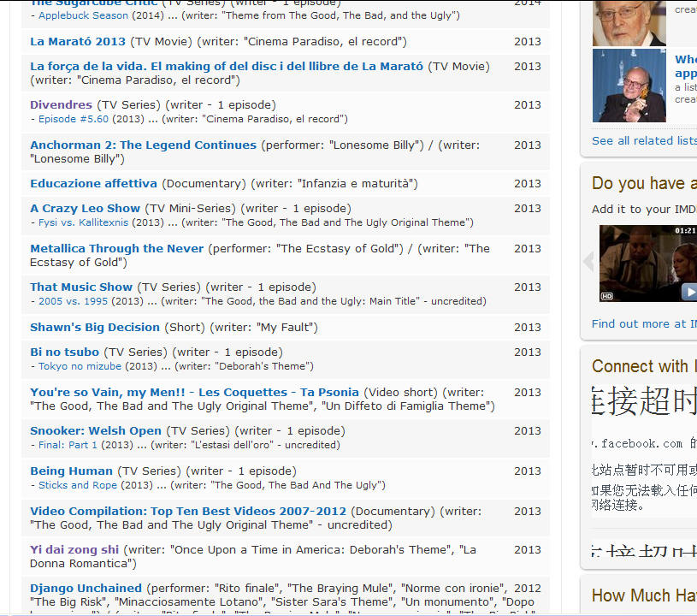Open Snooker: Welsh Open link
The image size is (697, 616).
96,431
